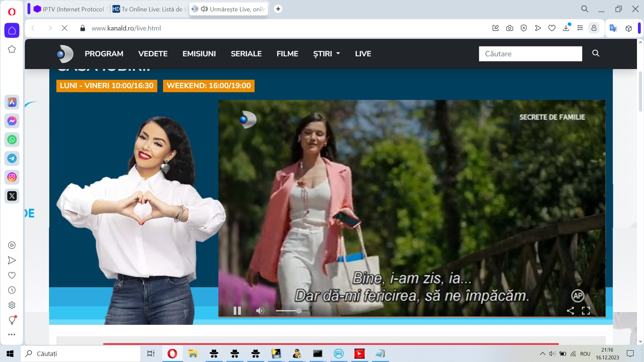Open sidebar three-dots more options
Image resolution: width=644 pixels, height=362 pixels.
coord(12,335)
